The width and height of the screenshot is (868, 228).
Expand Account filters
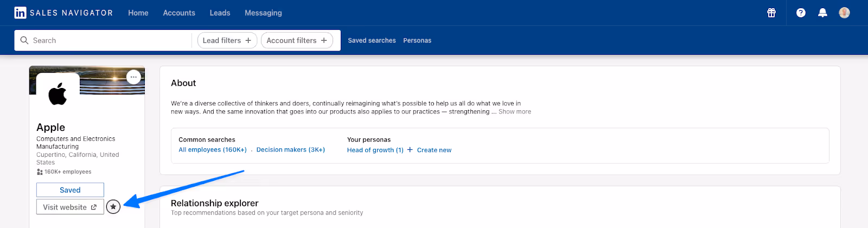(297, 40)
